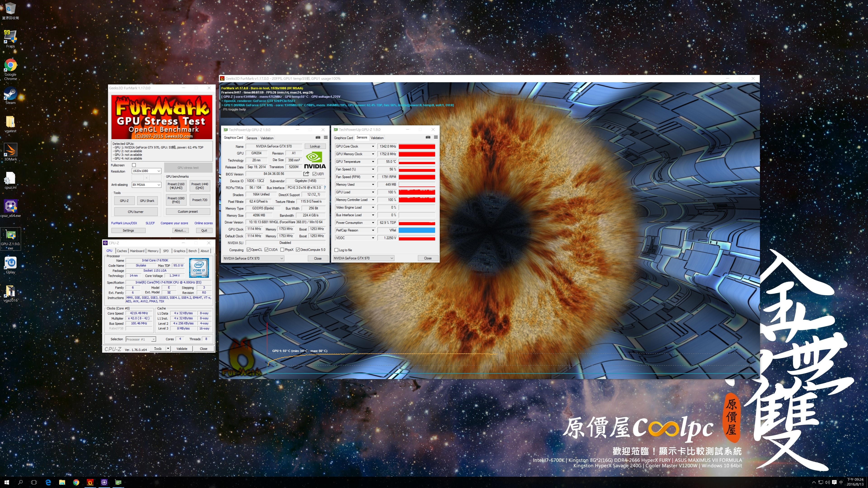Open the hamburger menu in GPU-Z Sensors window
This screenshot has height=488, width=868.
click(x=436, y=137)
